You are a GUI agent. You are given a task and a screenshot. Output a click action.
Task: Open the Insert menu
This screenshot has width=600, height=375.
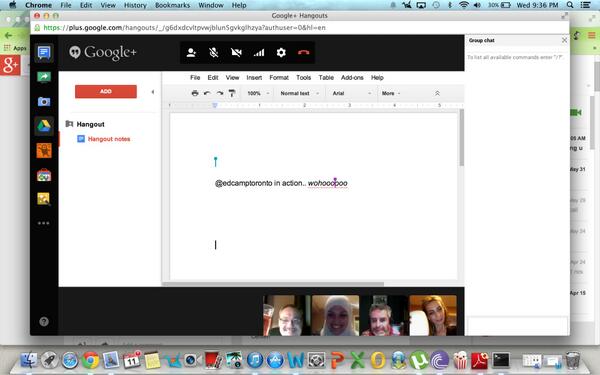tap(254, 77)
